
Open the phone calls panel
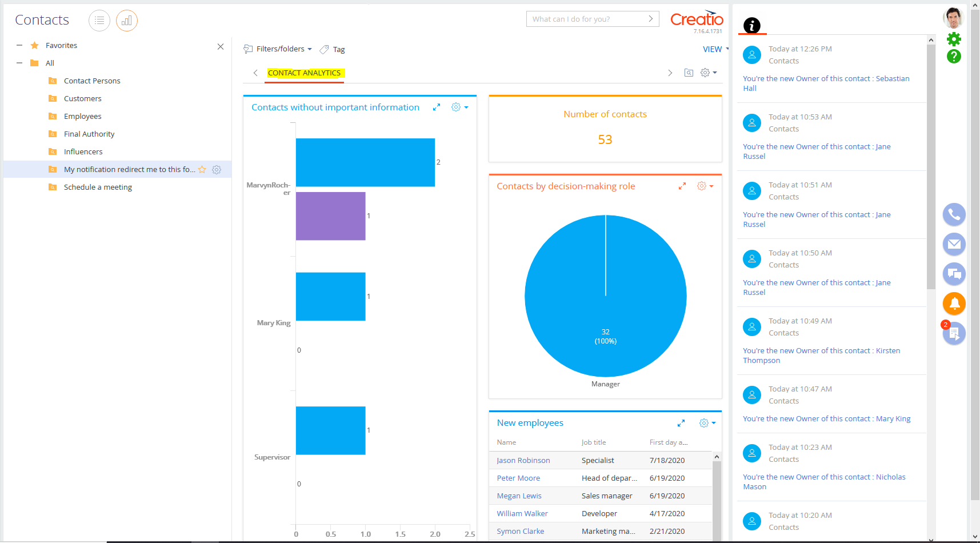point(954,215)
